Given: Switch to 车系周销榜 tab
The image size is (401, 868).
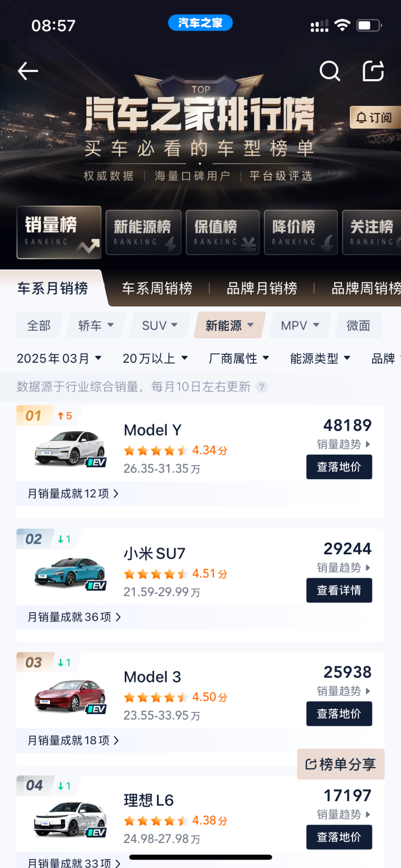Looking at the screenshot, I should pyautogui.click(x=157, y=288).
